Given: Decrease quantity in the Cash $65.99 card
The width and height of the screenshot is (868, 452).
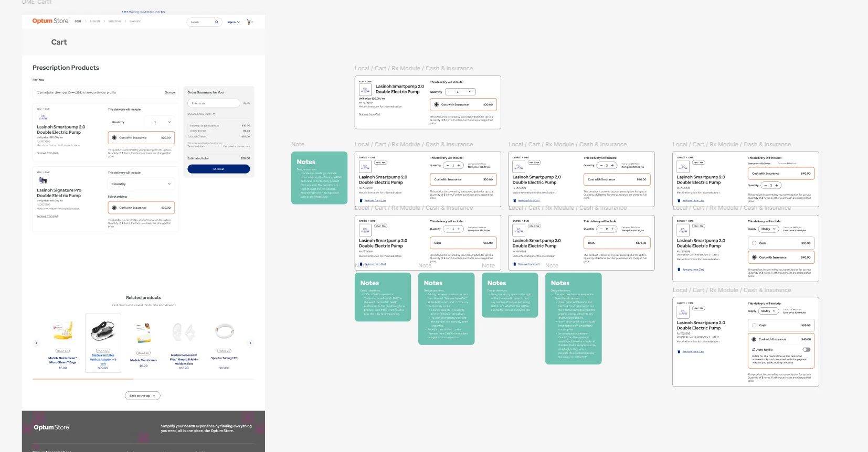Looking at the screenshot, I should tap(447, 229).
